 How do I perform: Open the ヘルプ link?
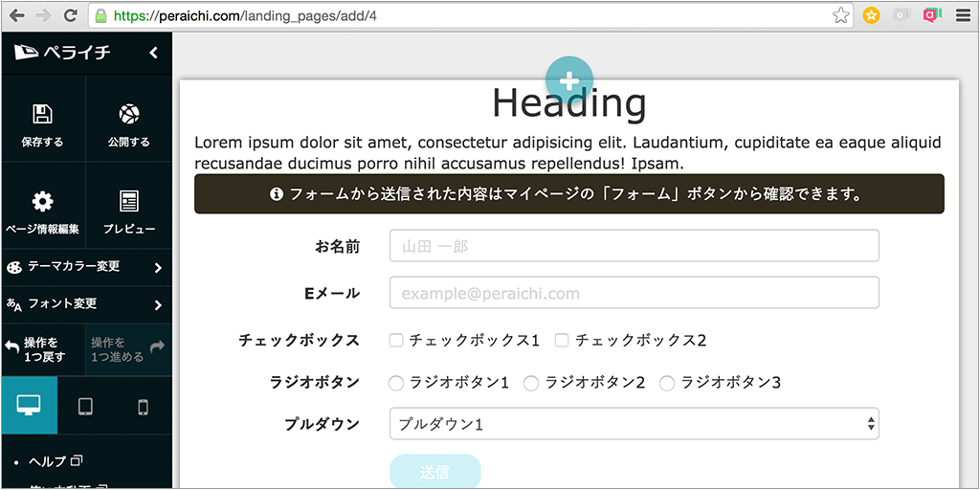[x=56, y=462]
